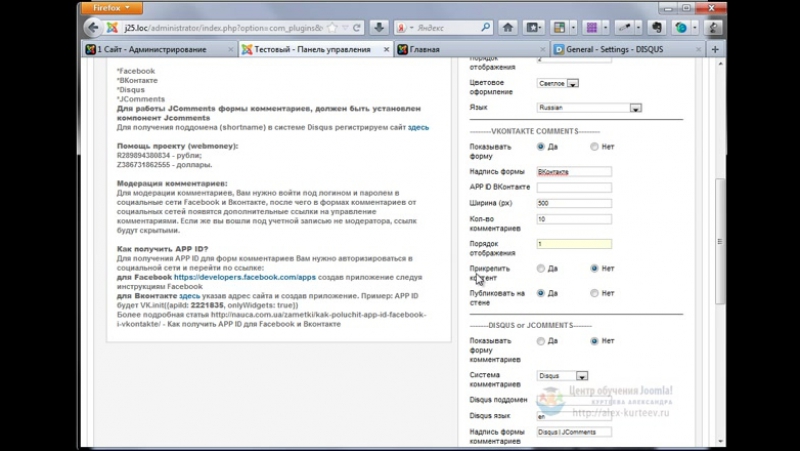
Task: Select 'Нет' for 'Публиковать на стене'
Action: [594, 293]
